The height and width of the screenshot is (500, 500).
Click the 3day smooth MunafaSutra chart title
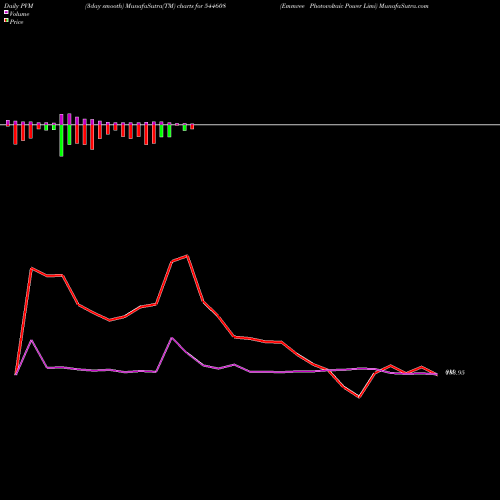[x=155, y=6]
